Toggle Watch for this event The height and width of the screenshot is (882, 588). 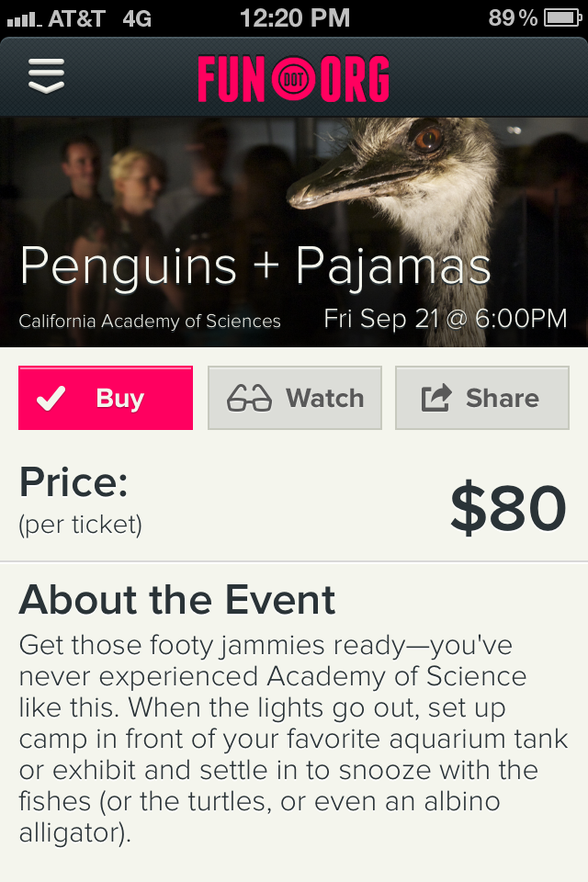[x=295, y=398]
